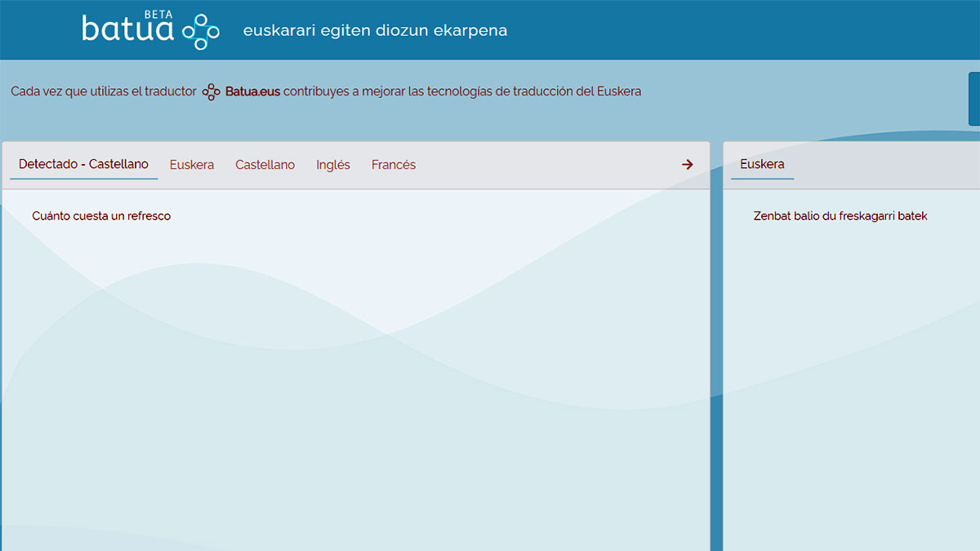Open the Batua.eus link
The image size is (980, 551).
pyautogui.click(x=252, y=92)
